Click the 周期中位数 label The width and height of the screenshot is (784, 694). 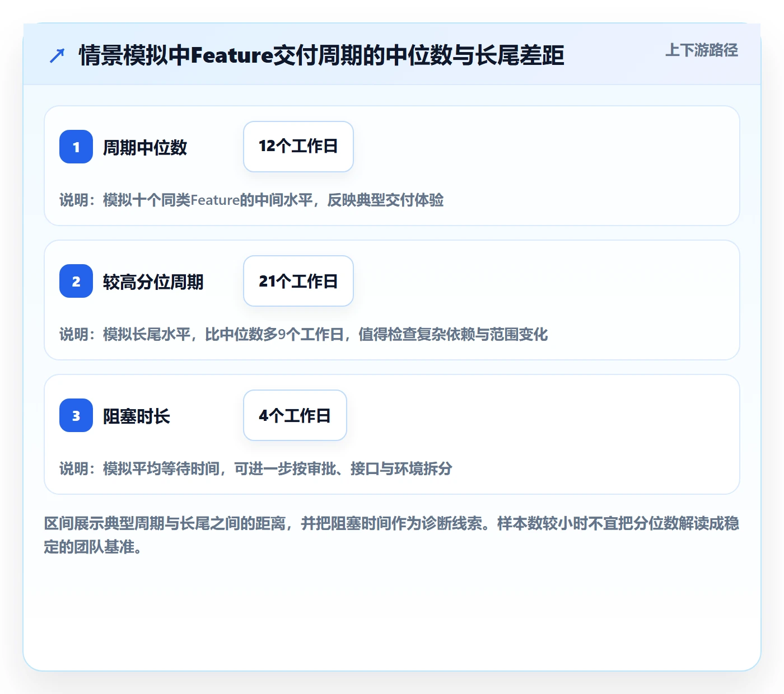145,147
